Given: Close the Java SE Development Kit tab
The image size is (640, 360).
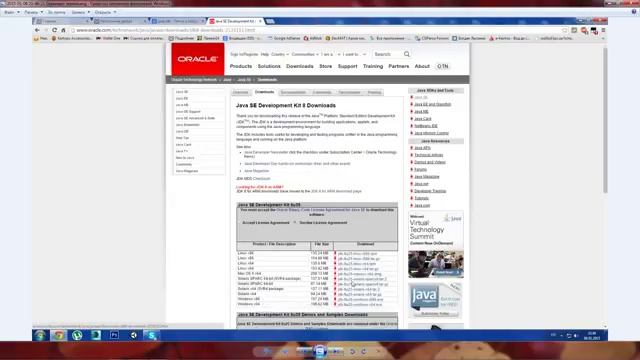Looking at the screenshot, I should 260,21.
